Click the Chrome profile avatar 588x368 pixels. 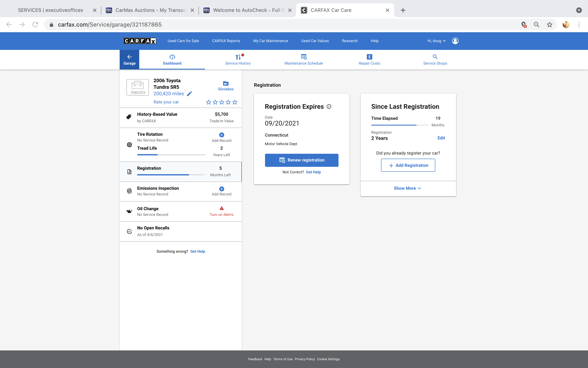click(x=566, y=25)
